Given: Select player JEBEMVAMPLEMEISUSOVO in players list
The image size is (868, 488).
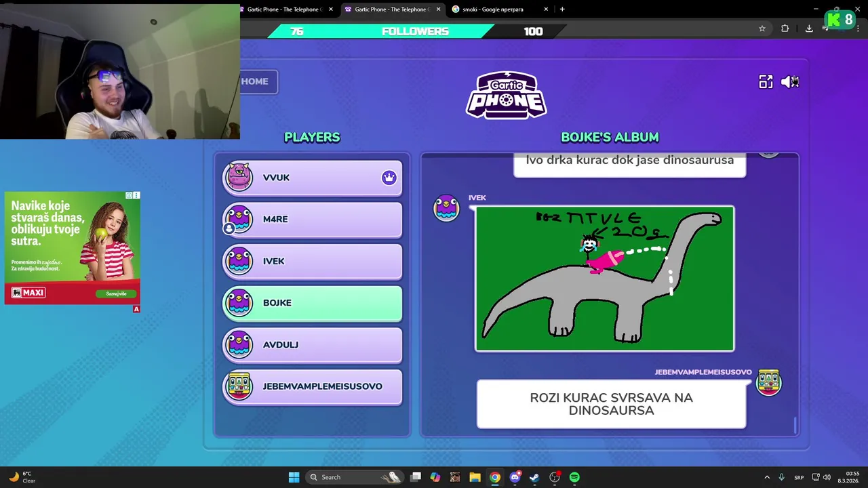Looking at the screenshot, I should tap(312, 386).
